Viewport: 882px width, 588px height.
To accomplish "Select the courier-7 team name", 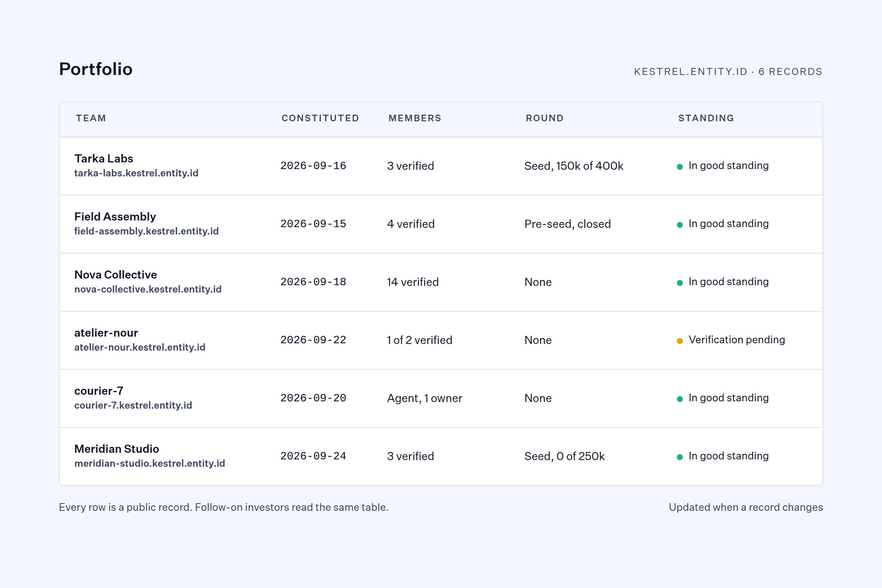I will pos(98,391).
